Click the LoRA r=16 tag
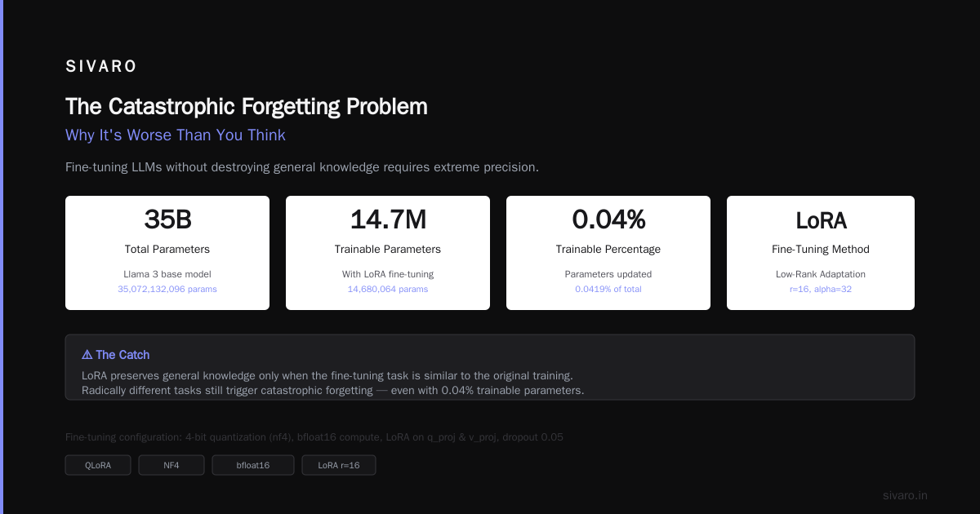Image resolution: width=980 pixels, height=514 pixels. point(339,465)
